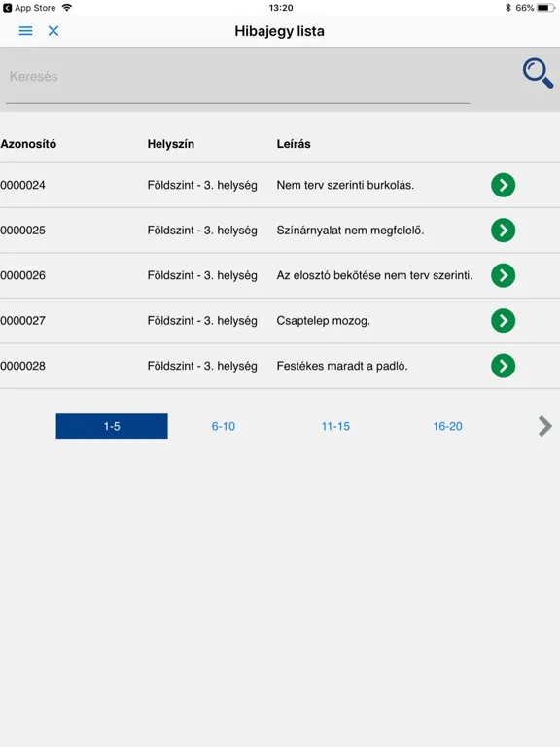
Task: Show next pages with gray chevron
Action: 544,426
